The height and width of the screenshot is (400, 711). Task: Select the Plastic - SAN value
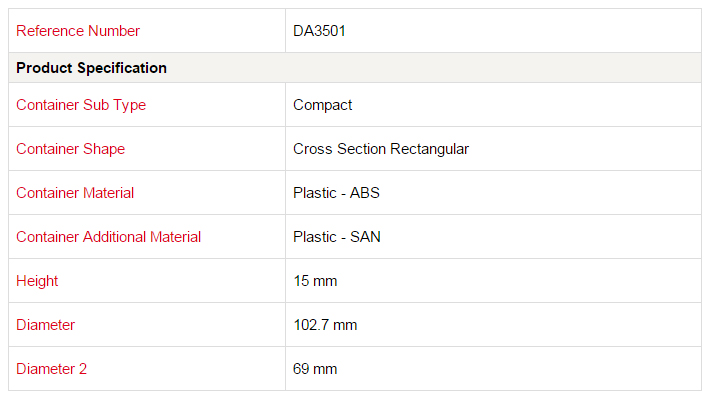tap(337, 237)
